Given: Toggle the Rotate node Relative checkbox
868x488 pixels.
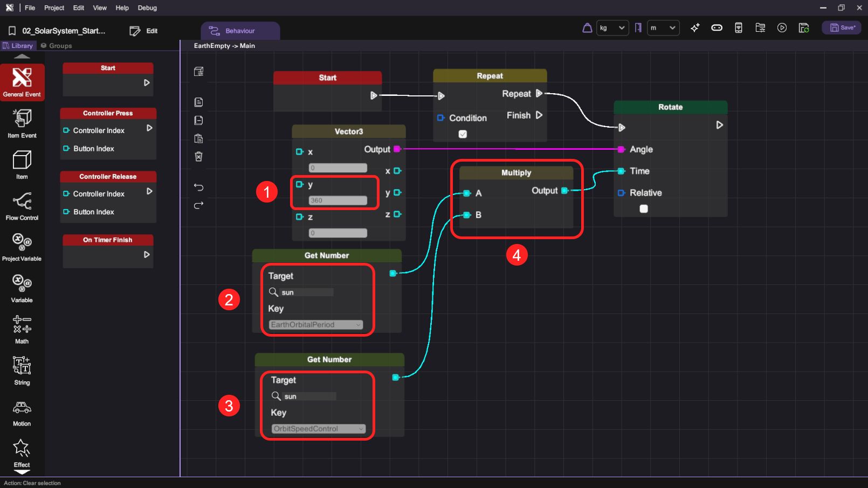Looking at the screenshot, I should [x=644, y=209].
